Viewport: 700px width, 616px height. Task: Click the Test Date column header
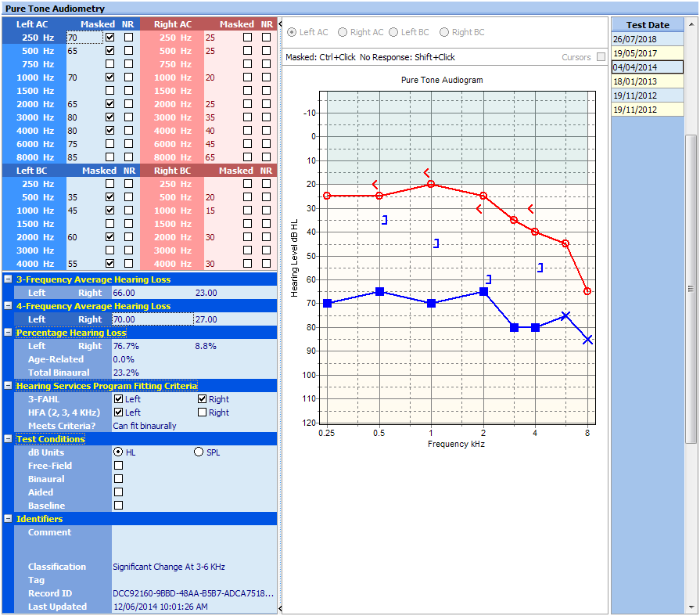(x=648, y=25)
